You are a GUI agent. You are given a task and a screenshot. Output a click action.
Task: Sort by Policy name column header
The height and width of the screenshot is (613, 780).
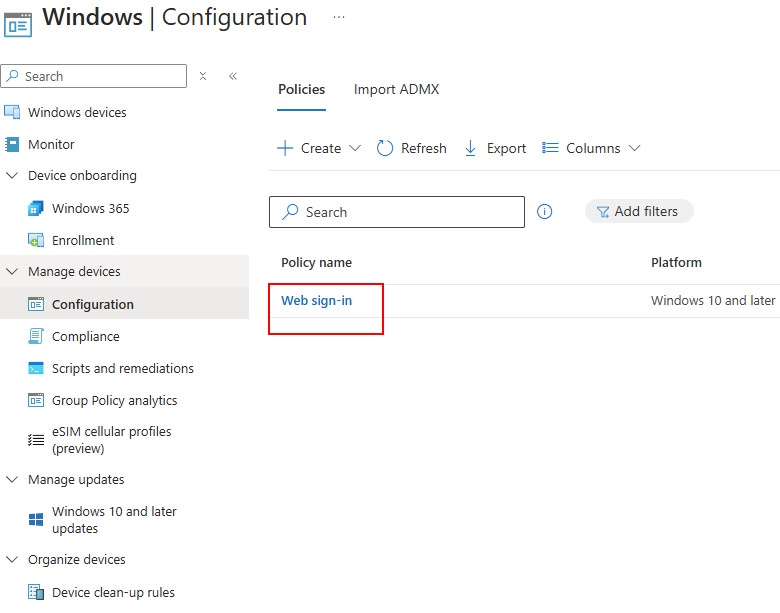coord(316,263)
